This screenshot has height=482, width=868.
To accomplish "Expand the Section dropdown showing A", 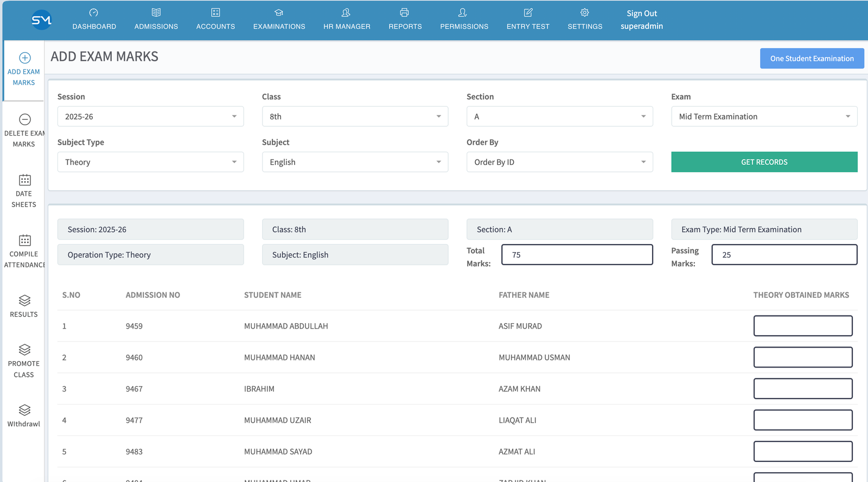I will coord(560,117).
